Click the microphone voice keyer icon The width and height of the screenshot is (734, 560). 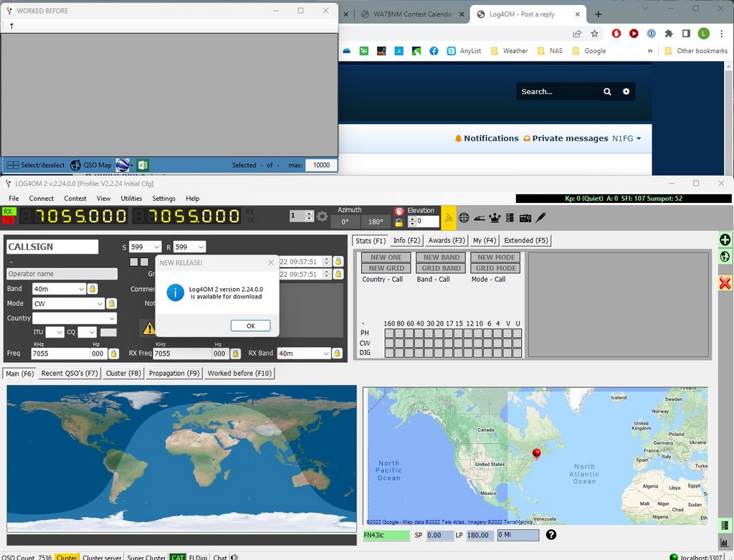pyautogui.click(x=540, y=217)
